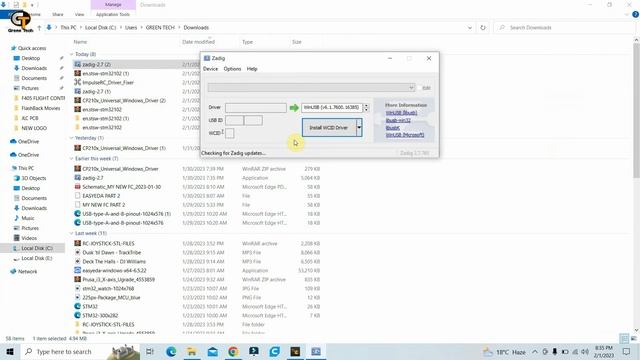The width and height of the screenshot is (640, 360).
Task: Select the STM32-300x282 file
Action: (x=100, y=316)
